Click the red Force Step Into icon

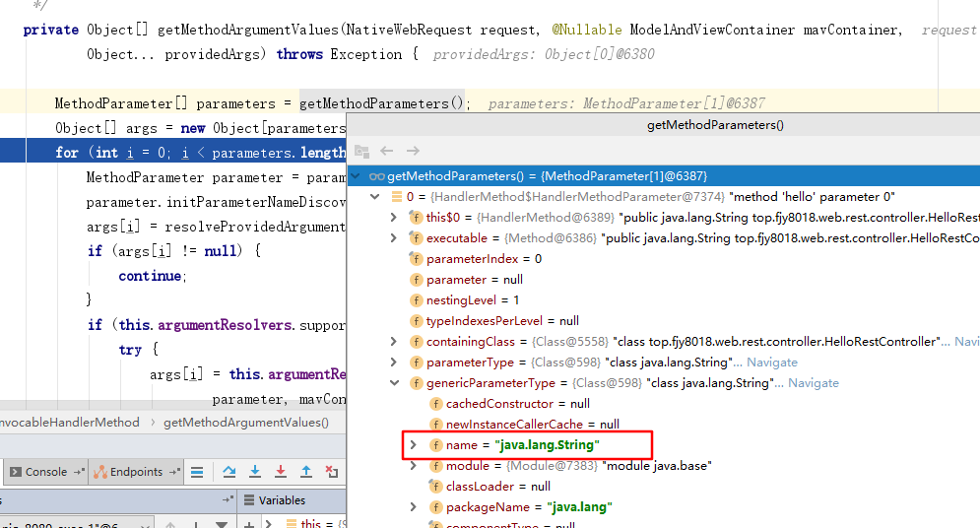pos(281,472)
